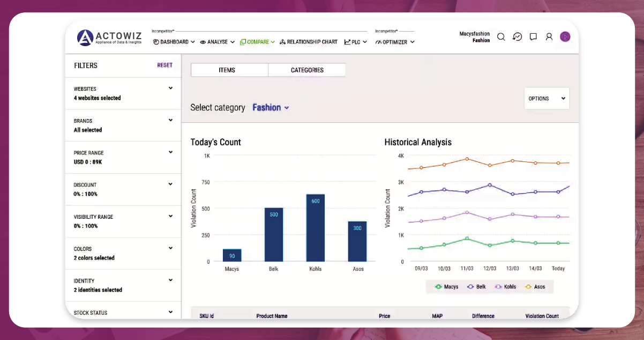Click the Actowiz logo
The height and width of the screenshot is (340, 644).
[x=109, y=38]
